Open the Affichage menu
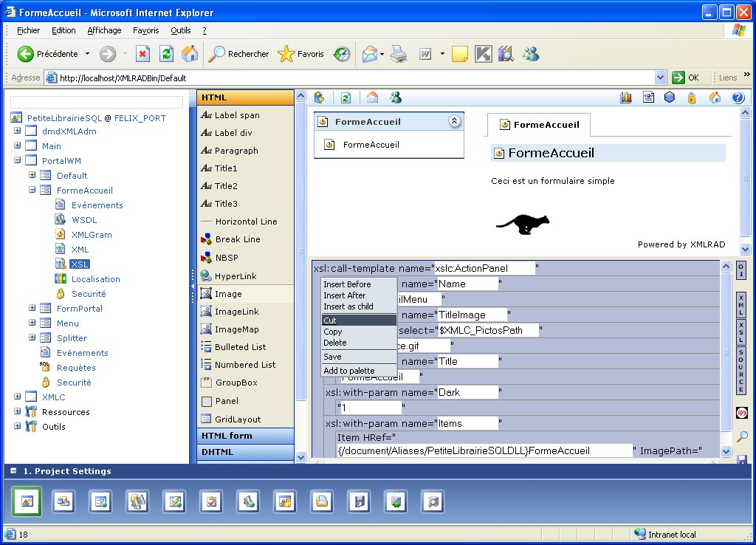The image size is (756, 545). coord(104,30)
